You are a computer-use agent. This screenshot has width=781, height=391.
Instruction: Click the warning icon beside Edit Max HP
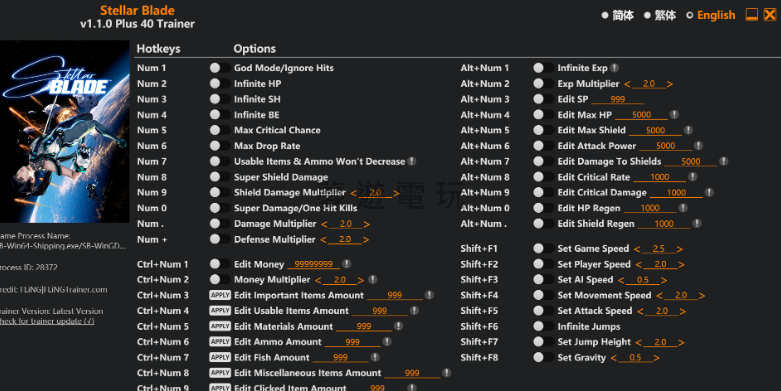(x=674, y=115)
